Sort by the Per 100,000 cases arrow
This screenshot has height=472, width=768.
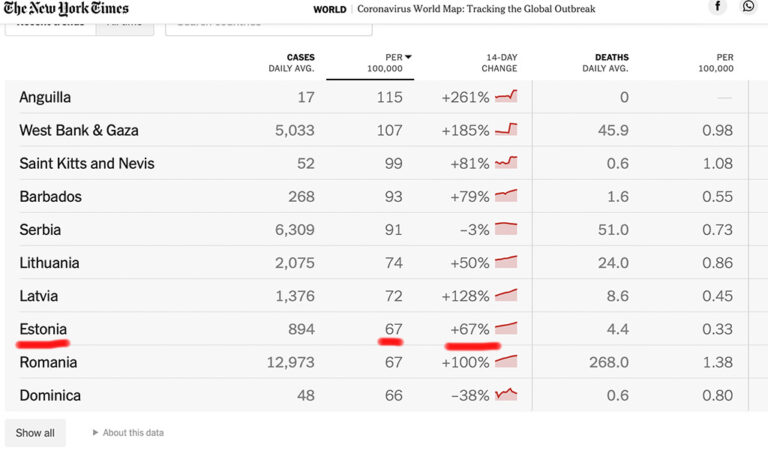coord(408,57)
